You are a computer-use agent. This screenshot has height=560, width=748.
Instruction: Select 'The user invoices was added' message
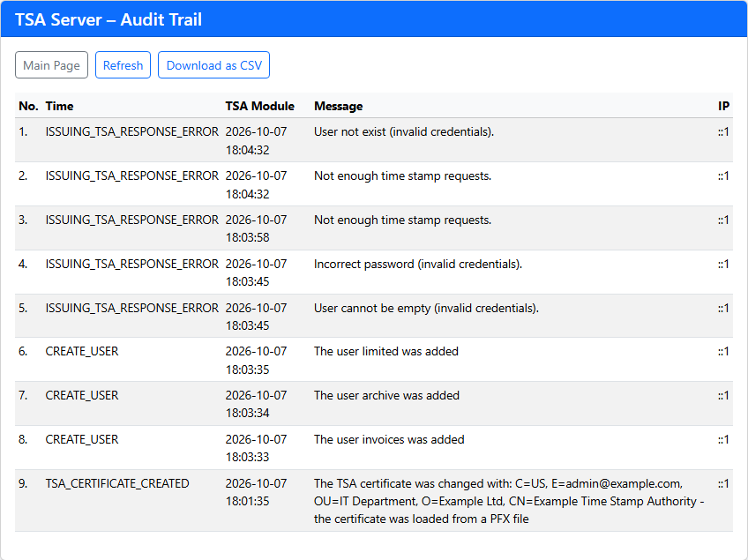[x=389, y=439]
